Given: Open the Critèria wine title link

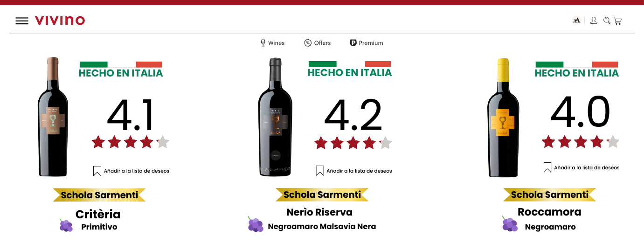Looking at the screenshot, I should pos(98,214).
